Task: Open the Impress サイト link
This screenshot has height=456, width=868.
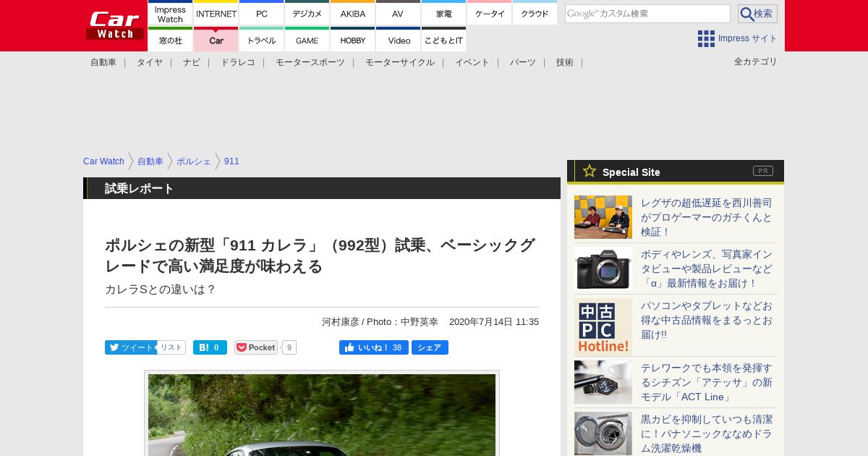Action: click(748, 38)
